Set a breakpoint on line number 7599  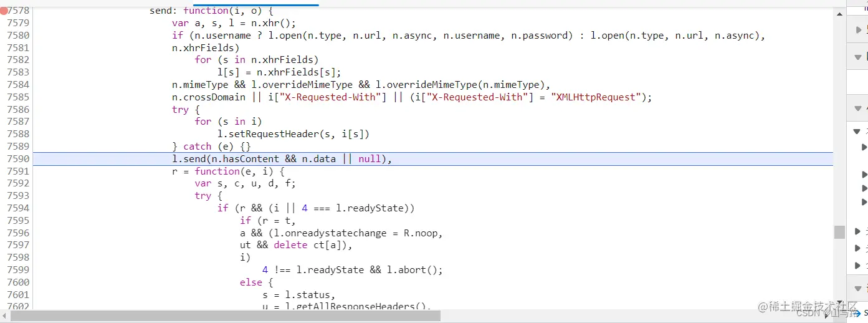click(x=18, y=270)
